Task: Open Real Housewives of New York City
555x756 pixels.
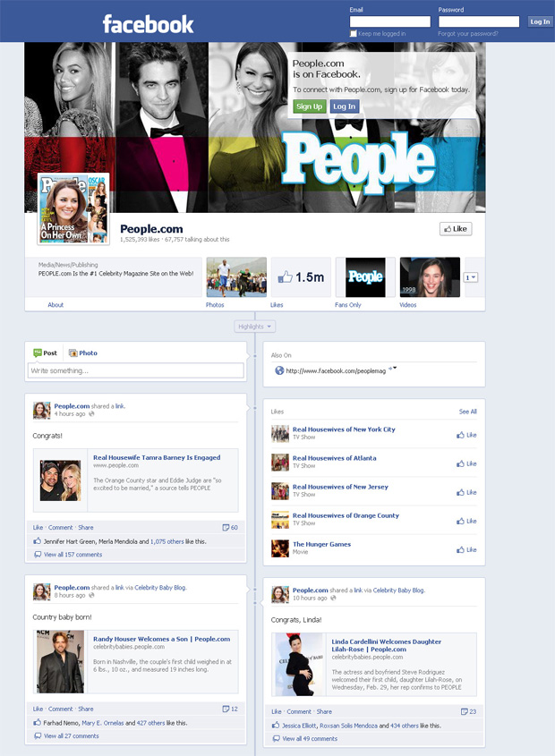Action: (344, 429)
